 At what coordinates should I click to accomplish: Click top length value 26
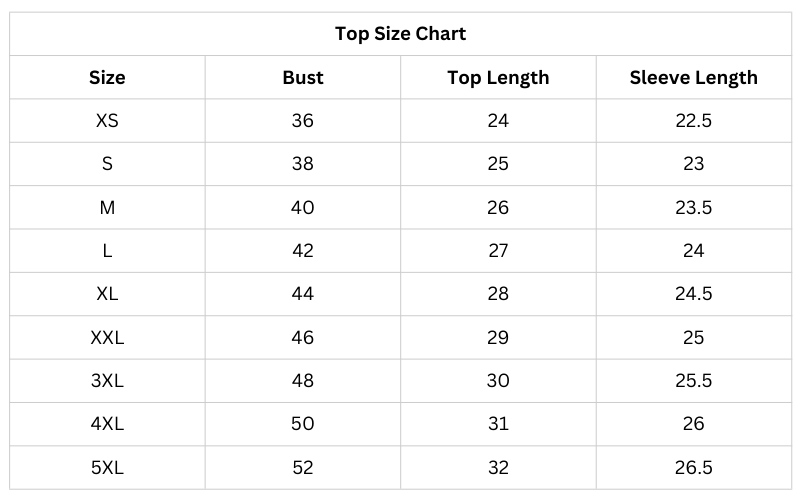coord(498,207)
